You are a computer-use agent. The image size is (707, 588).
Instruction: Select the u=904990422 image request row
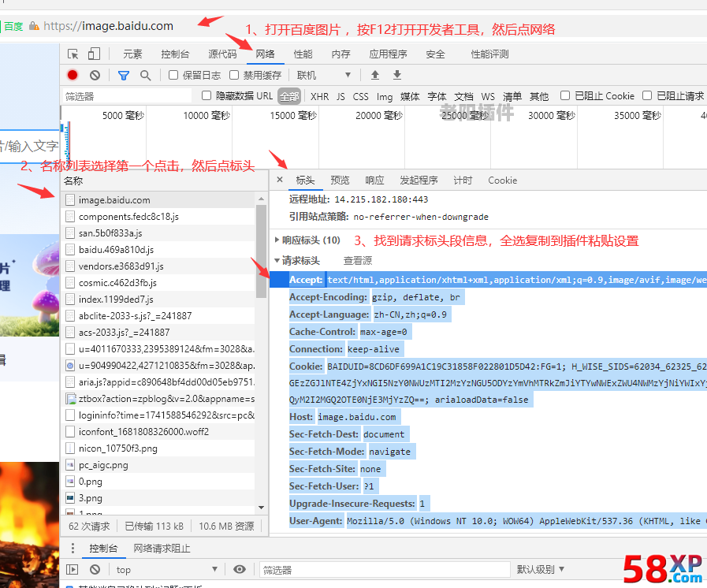(x=158, y=366)
